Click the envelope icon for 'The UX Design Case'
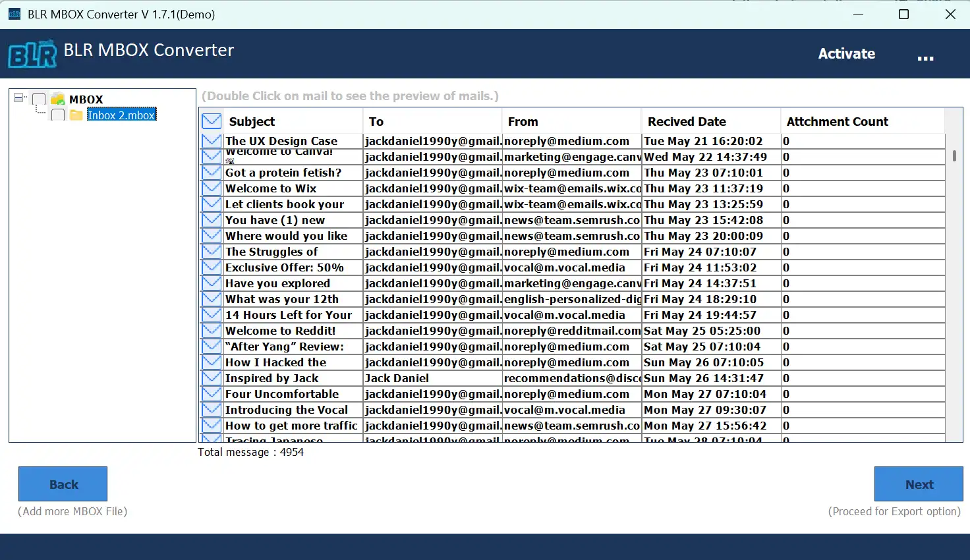The image size is (970, 560). click(211, 140)
